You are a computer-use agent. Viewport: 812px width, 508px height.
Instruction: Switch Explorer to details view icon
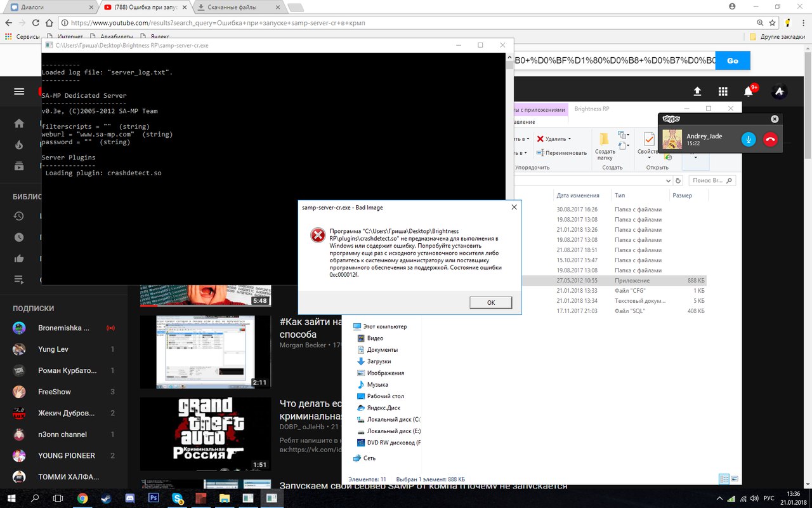(724, 479)
